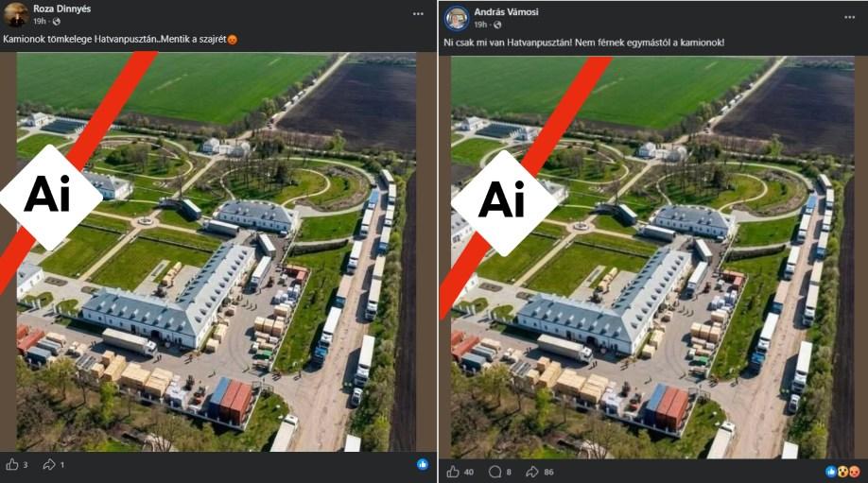
Task: Like Roza Dinnyés post with thumbs-up icon
Action: (12, 465)
